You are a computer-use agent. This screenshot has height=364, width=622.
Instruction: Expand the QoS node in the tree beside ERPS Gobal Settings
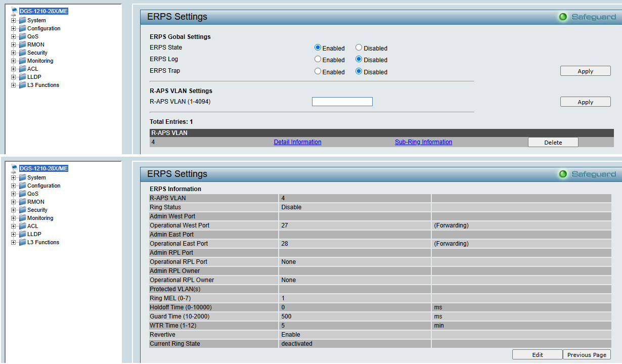(x=13, y=37)
